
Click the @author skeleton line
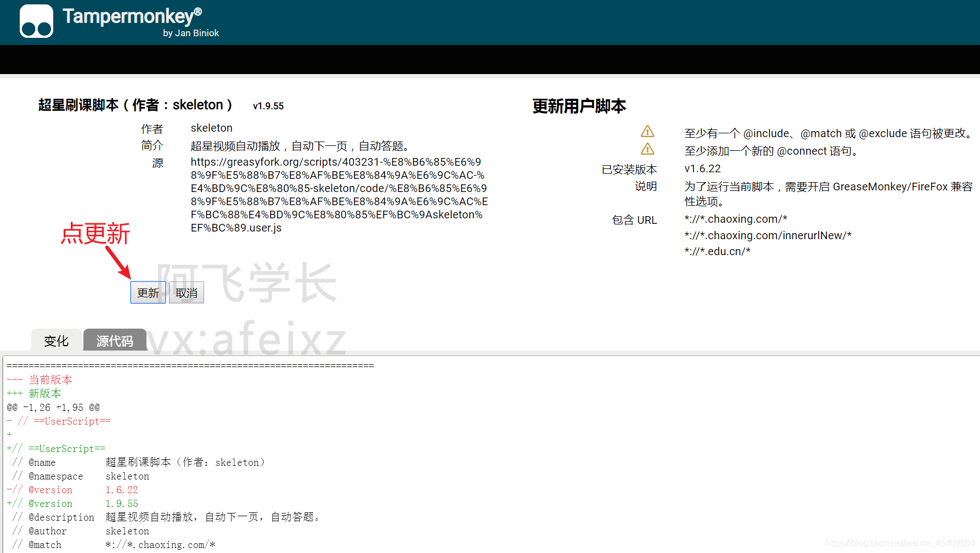tap(81, 531)
